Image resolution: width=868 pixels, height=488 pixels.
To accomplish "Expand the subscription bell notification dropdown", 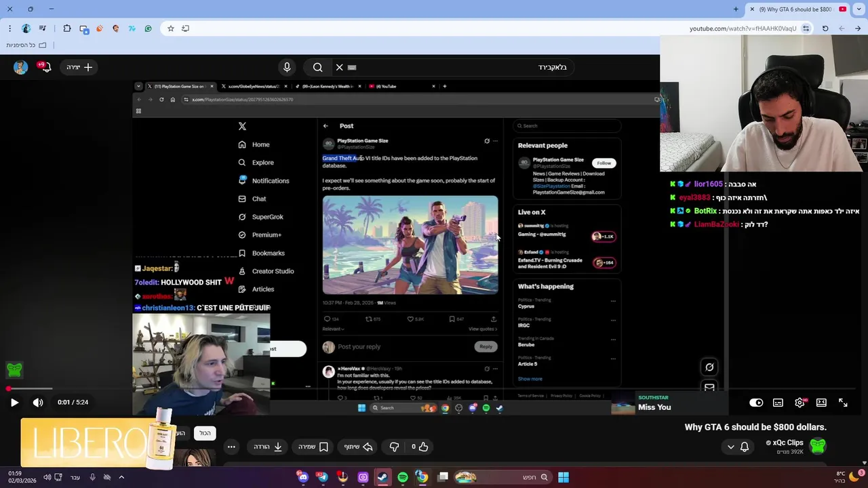I will 738,447.
